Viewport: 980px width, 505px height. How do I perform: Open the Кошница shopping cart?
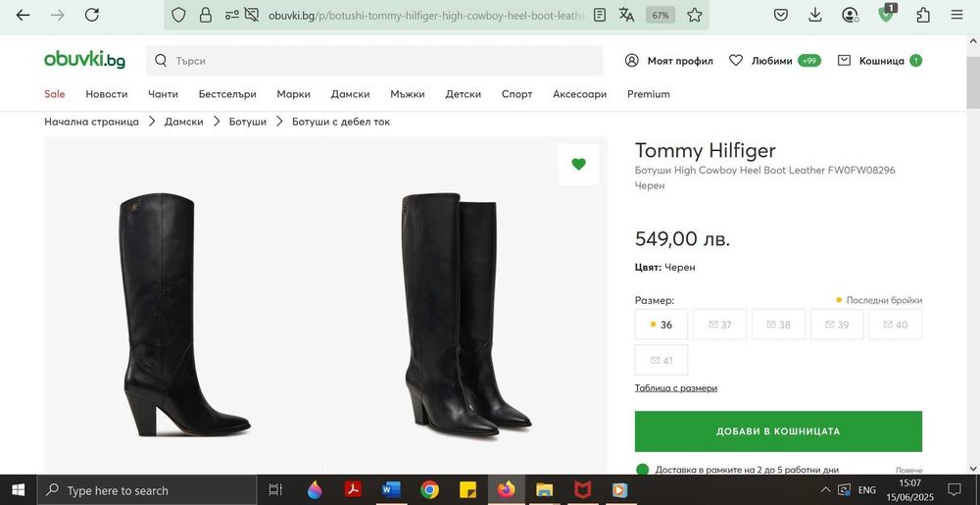[x=879, y=61]
